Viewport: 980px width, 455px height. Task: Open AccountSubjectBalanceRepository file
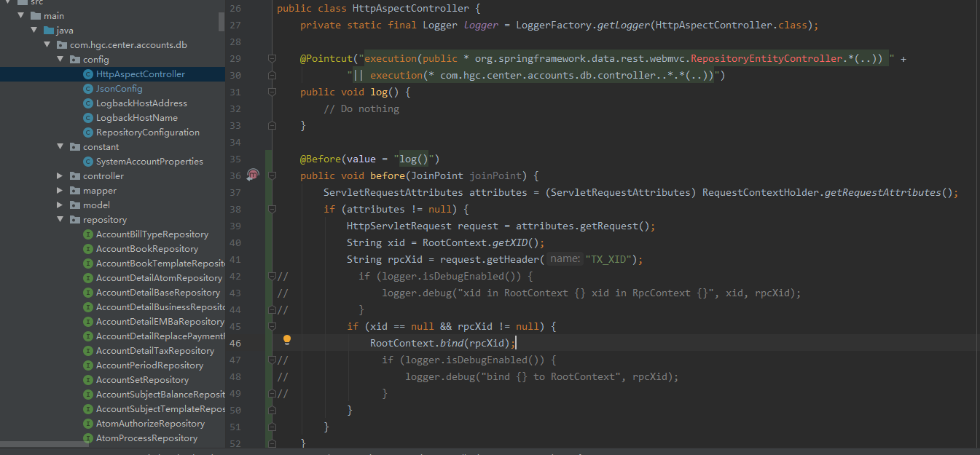(x=160, y=395)
